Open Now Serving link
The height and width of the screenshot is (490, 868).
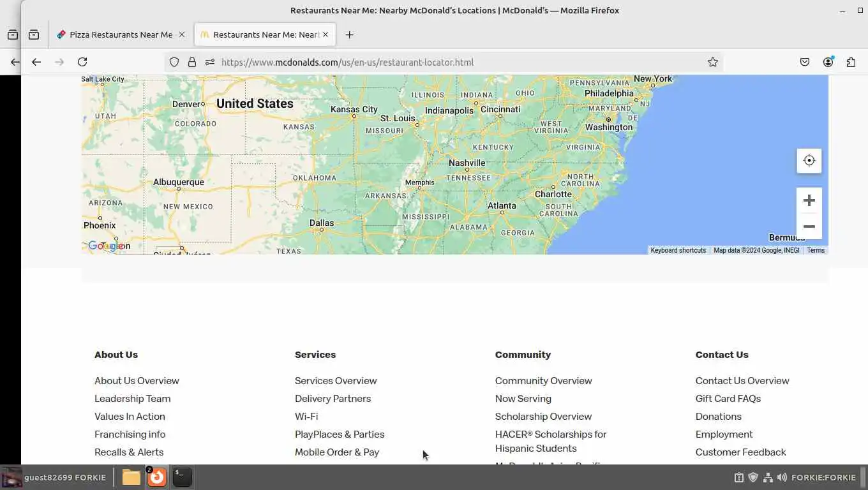click(523, 398)
